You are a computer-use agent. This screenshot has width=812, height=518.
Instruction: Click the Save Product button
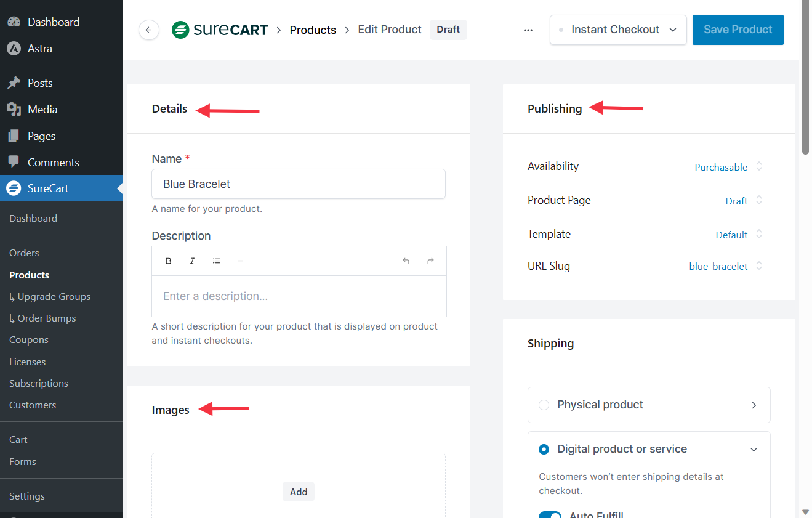pos(738,30)
